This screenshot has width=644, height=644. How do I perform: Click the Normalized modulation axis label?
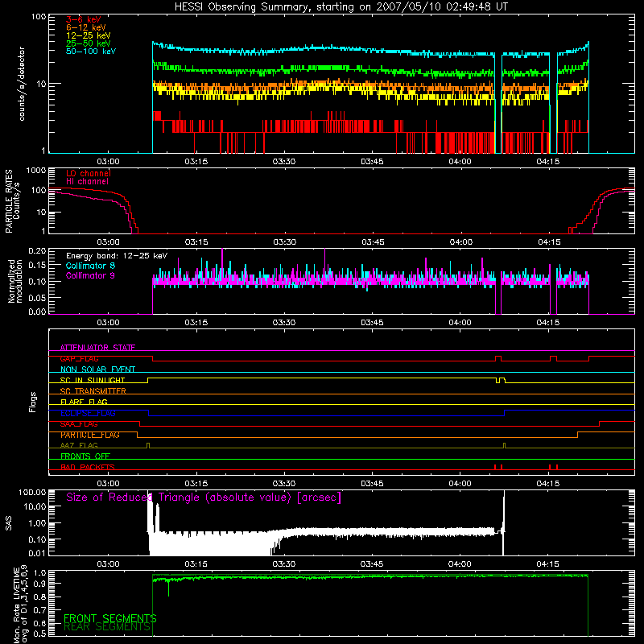[16, 281]
